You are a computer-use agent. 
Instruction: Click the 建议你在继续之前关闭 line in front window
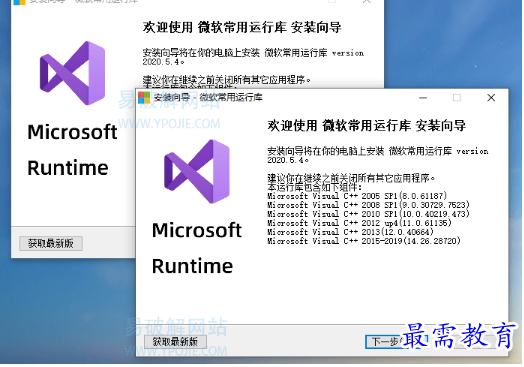[x=351, y=178]
